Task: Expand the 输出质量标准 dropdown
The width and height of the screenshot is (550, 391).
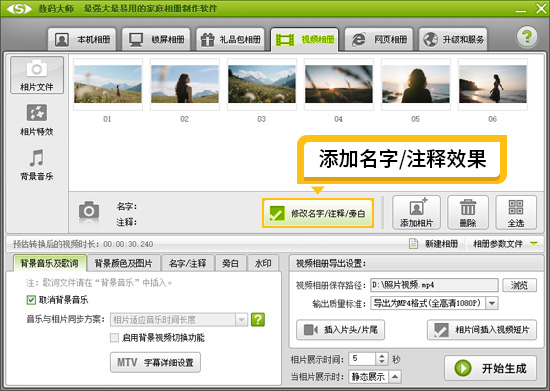Action: tap(492, 303)
